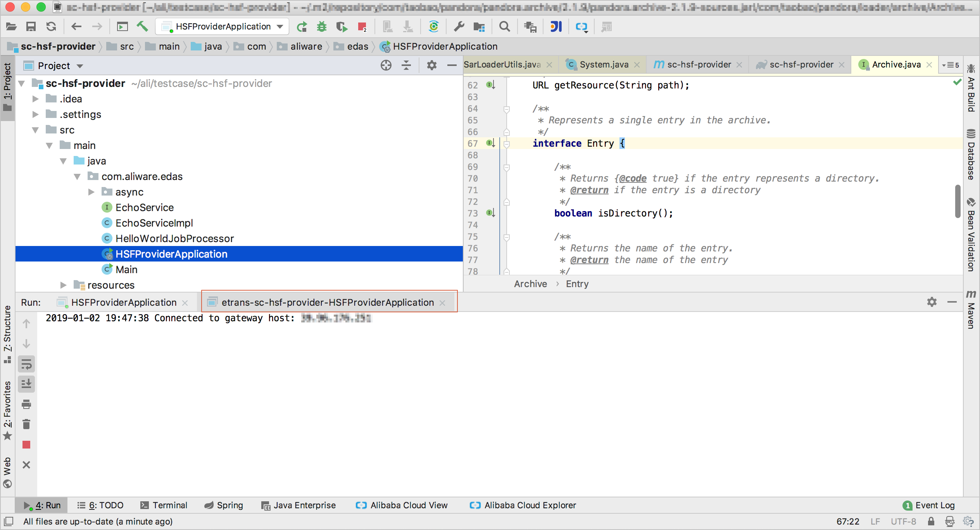Viewport: 980px width, 530px height.
Task: Open the Java Enterprise tool window
Action: pyautogui.click(x=299, y=505)
